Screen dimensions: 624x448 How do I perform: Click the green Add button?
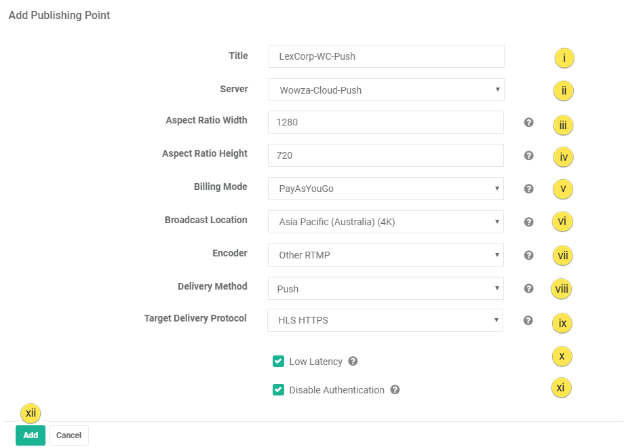click(31, 436)
